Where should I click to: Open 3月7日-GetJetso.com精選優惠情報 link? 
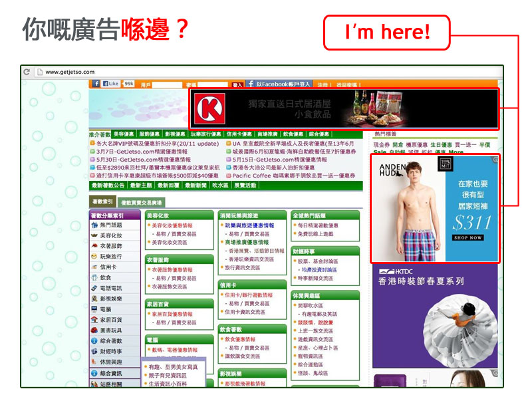pos(142,152)
